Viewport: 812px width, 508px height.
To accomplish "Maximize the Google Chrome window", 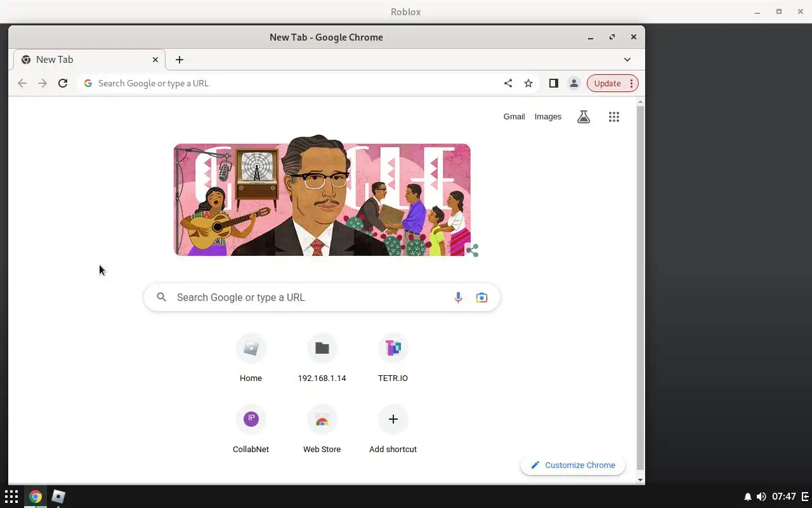I will click(x=612, y=37).
